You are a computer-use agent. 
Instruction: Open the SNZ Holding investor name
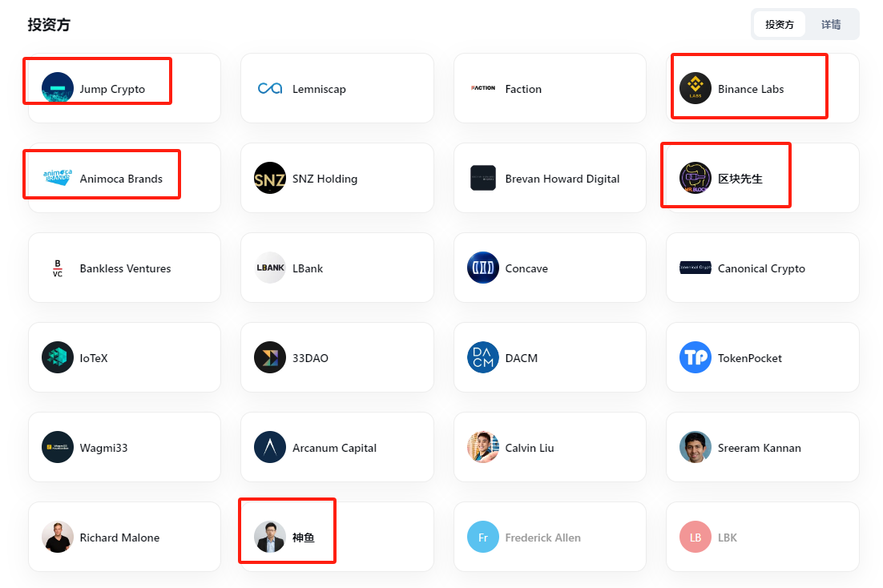325,179
